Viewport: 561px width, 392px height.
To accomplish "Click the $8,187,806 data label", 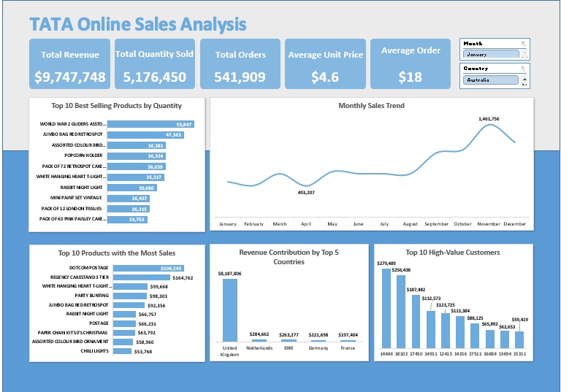I will (x=229, y=274).
